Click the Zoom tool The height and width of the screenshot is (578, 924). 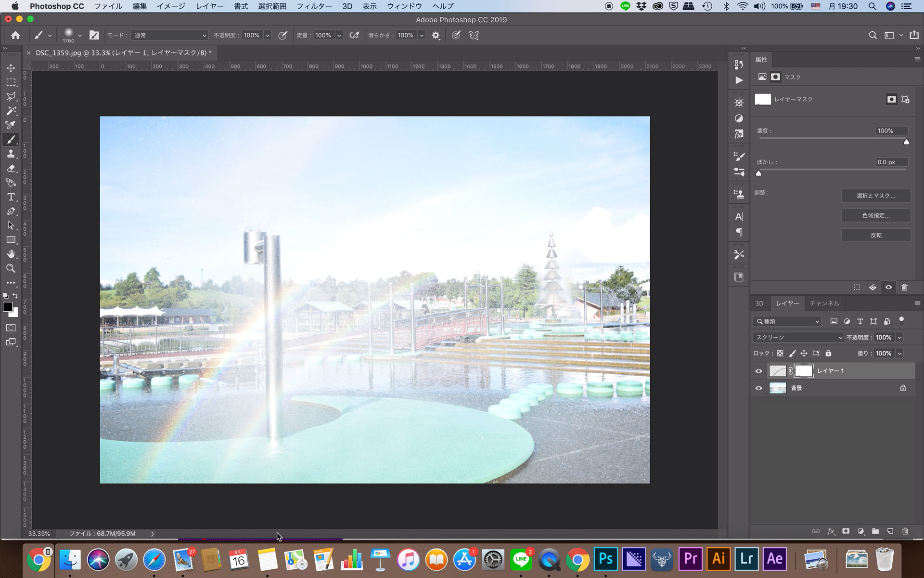[x=10, y=268]
